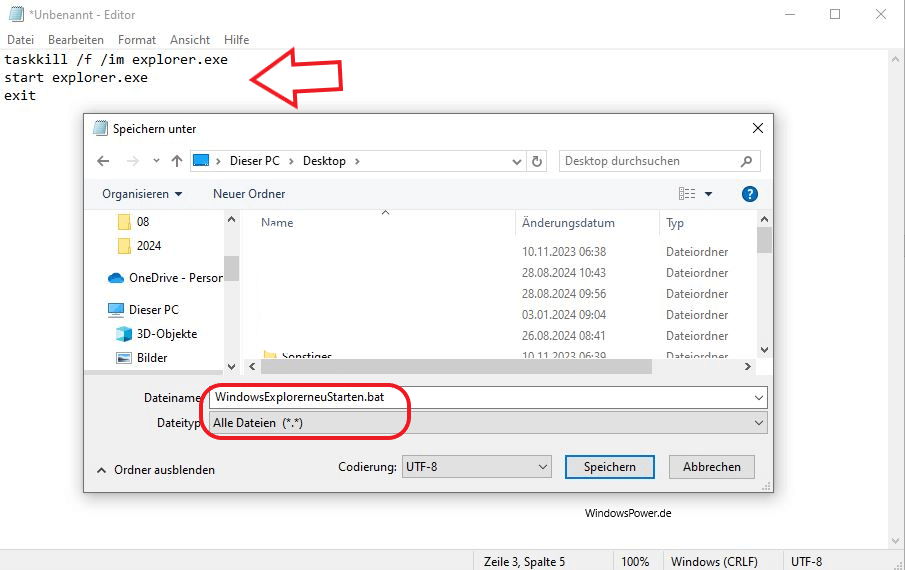Expand chevron after Desktop breadcrumb

tap(357, 162)
